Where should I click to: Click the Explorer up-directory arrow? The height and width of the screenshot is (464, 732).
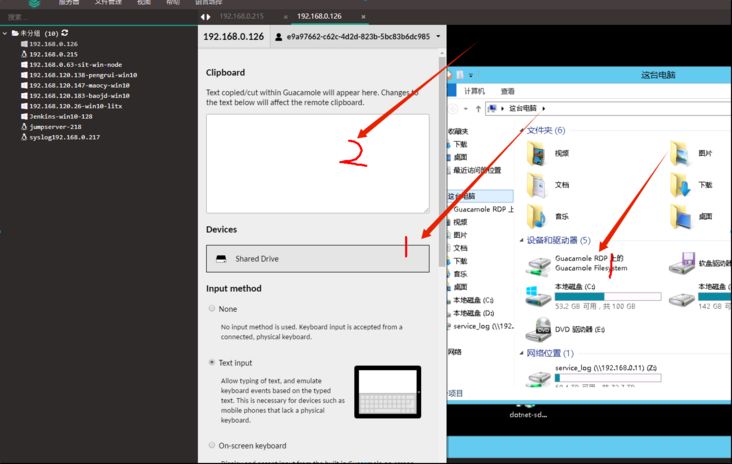click(x=478, y=109)
